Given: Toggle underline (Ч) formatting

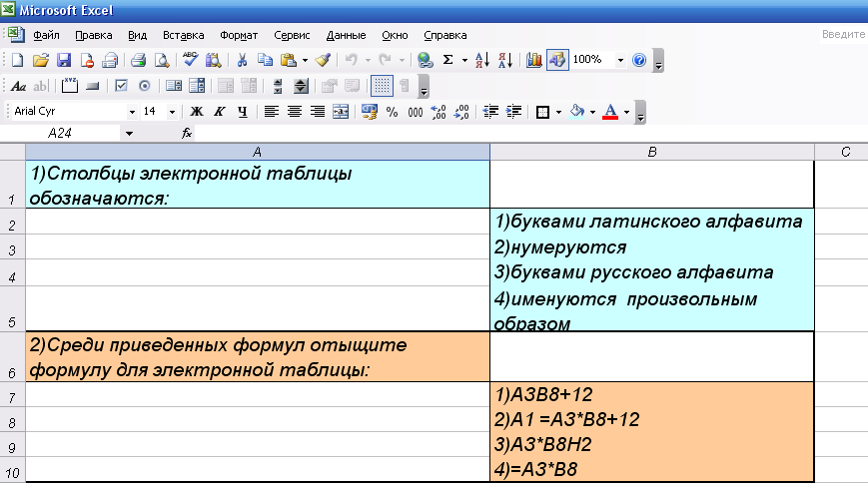Looking at the screenshot, I should pyautogui.click(x=243, y=112).
